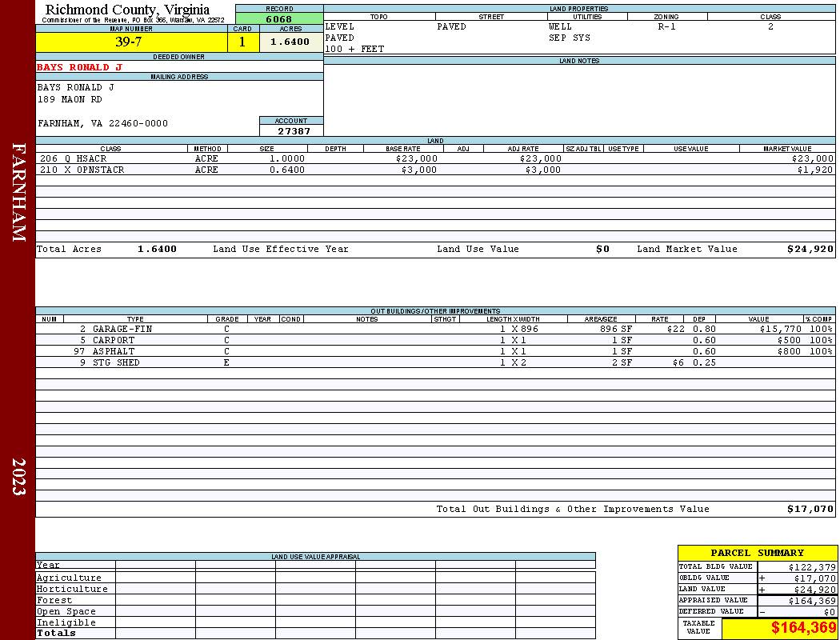The image size is (840, 640).
Task: Click the utilities value SEP SYS
Action: [570, 38]
